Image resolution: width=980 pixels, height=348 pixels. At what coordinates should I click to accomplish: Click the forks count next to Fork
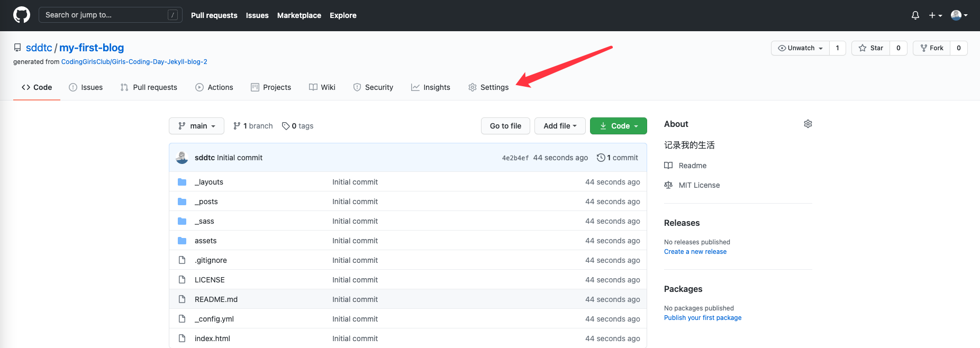click(959, 48)
